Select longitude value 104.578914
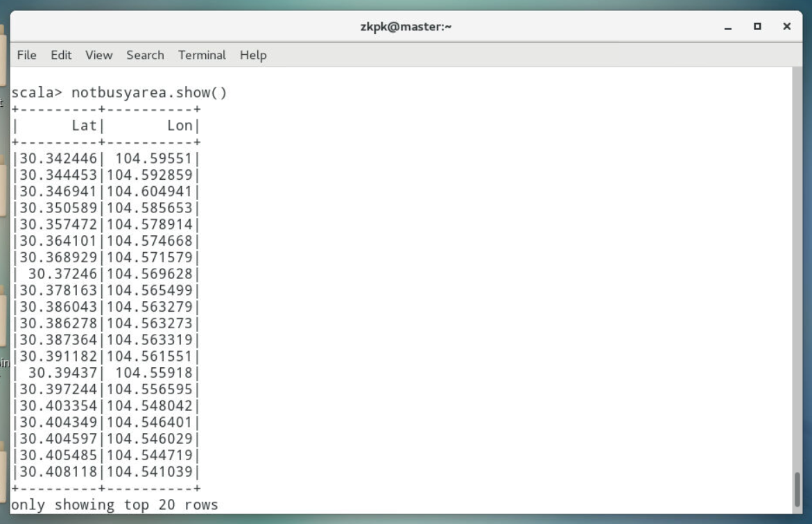Screen dimensions: 812x524 click(x=150, y=224)
